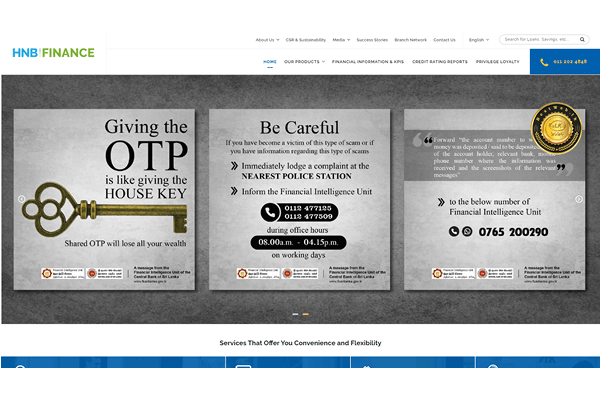Open Financial Information & KPIs menu item
Image resolution: width=600 pixels, height=400 pixels.
click(365, 62)
